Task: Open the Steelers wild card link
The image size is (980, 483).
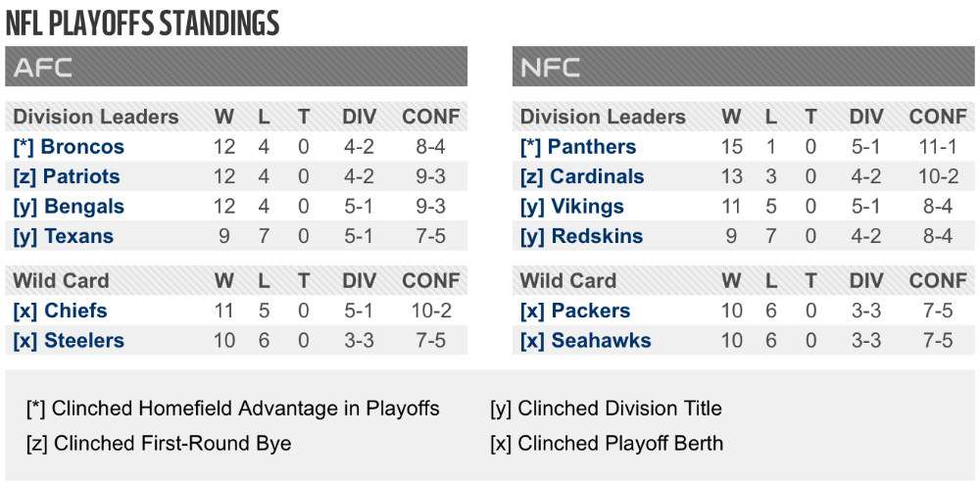Action: pyautogui.click(x=69, y=341)
